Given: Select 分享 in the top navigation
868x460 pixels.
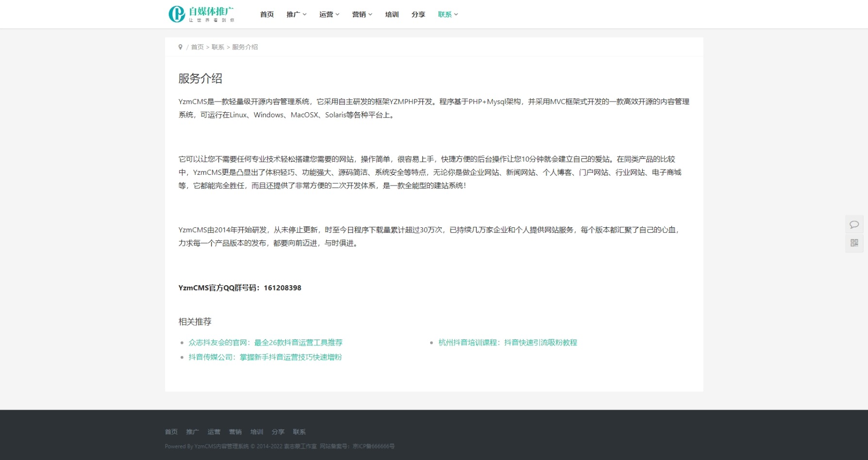Looking at the screenshot, I should click(x=418, y=15).
